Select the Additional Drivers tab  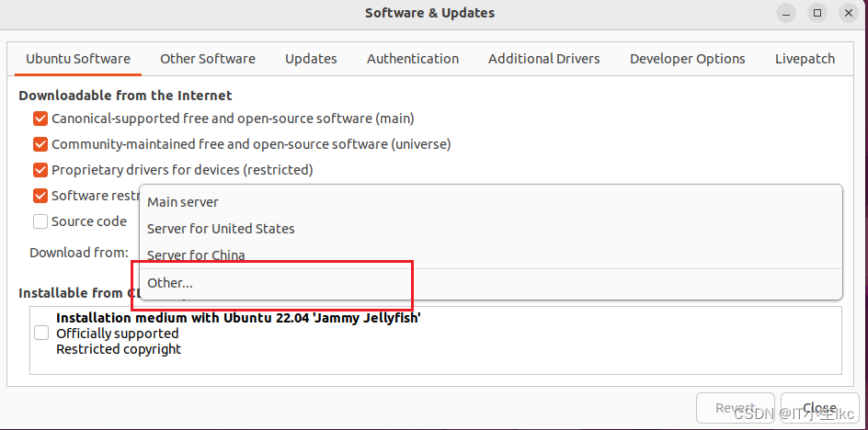544,59
